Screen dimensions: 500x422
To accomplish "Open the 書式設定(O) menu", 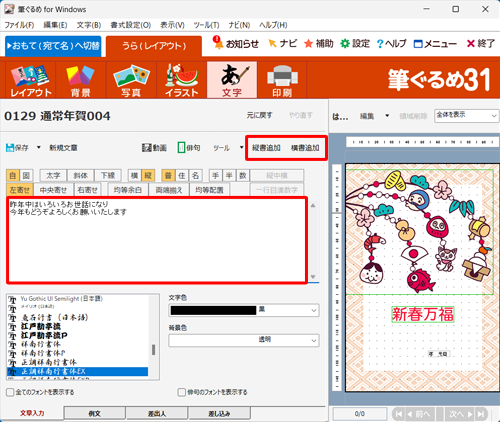I will 131,25.
